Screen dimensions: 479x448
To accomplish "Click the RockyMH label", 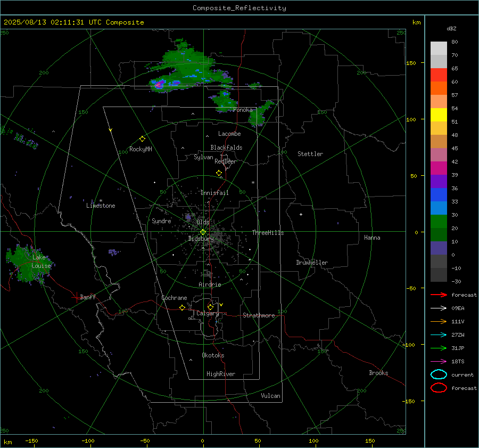I will (x=141, y=149).
